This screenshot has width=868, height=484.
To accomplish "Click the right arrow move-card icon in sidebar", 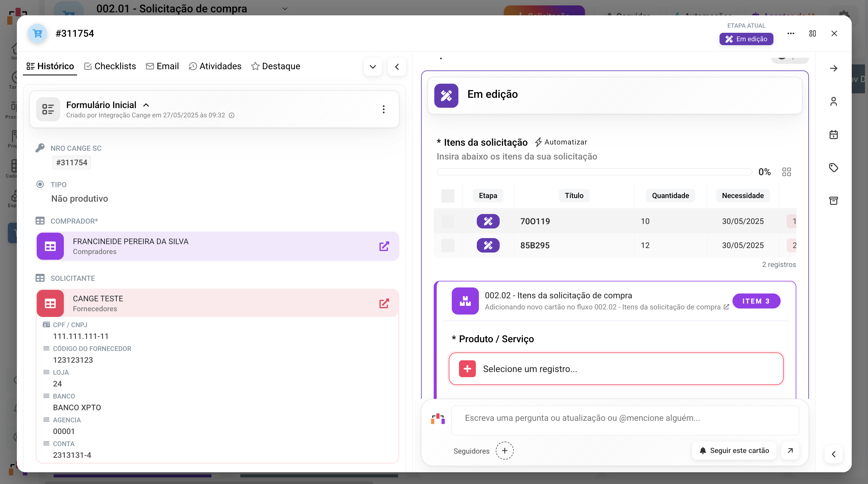I will tap(834, 68).
